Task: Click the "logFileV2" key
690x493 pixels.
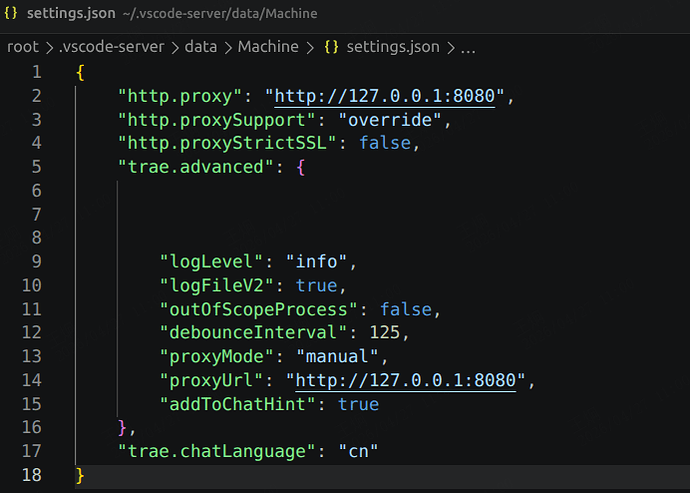Action: pos(217,285)
